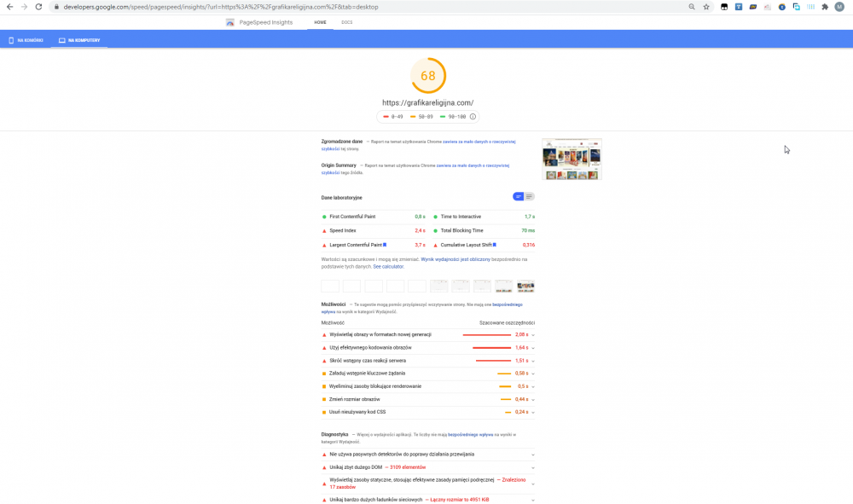The height and width of the screenshot is (504, 853).
Task: Click the red savings bar for image formats
Action: coord(486,335)
